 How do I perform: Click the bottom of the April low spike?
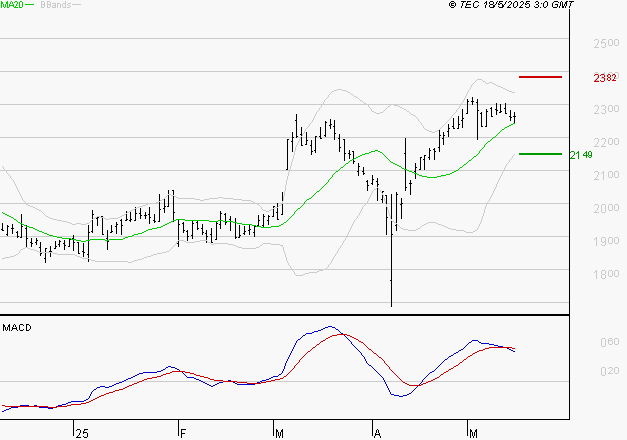coord(391,304)
